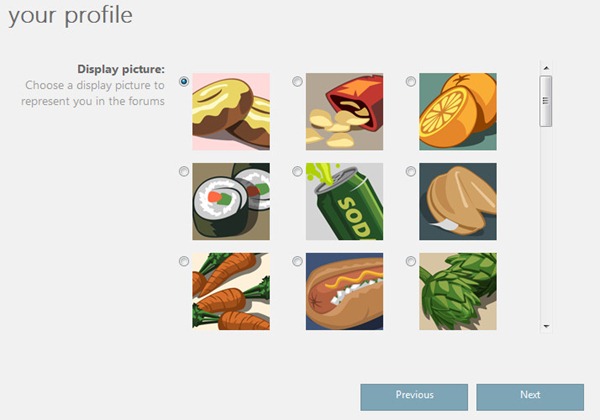Click the picture list scrollbar thumb
Screen dimensions: 600x420
point(546,102)
